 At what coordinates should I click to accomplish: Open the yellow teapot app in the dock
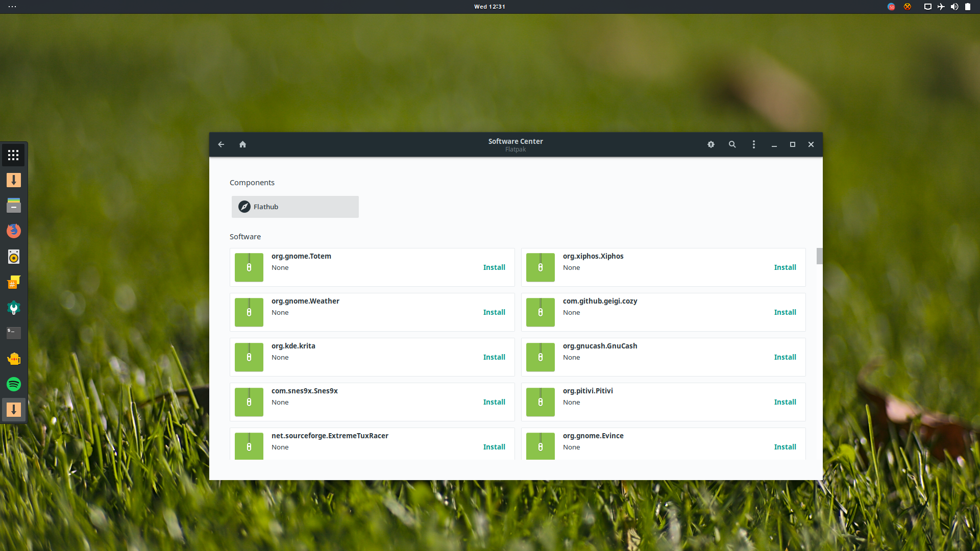14,359
